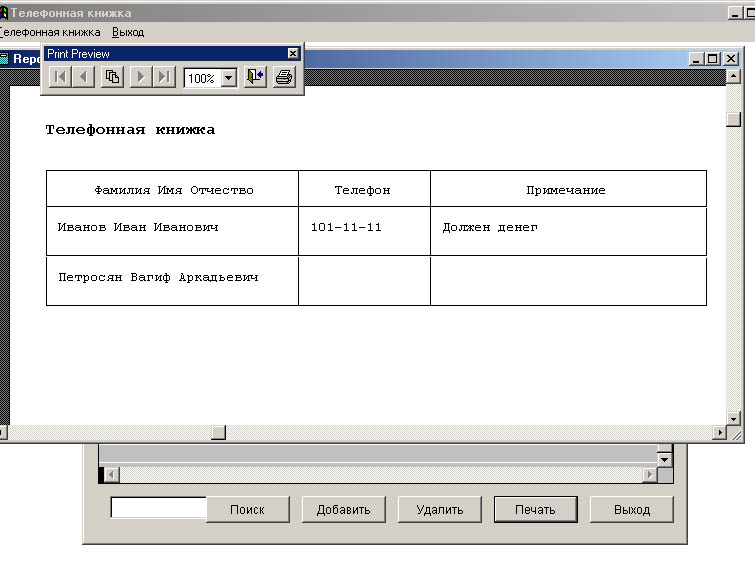Click the report vertical scrollbar up arrow
Viewport: 755px width, 566px height.
[x=733, y=76]
